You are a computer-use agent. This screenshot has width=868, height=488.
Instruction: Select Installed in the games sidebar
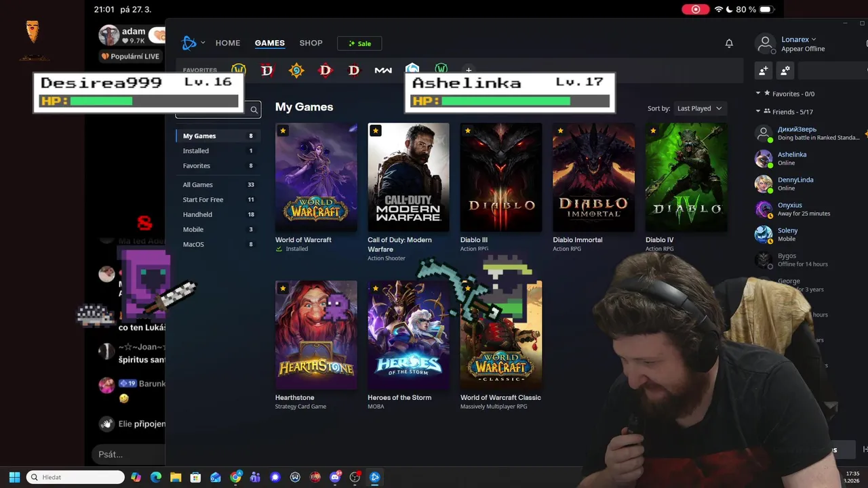tap(218, 150)
